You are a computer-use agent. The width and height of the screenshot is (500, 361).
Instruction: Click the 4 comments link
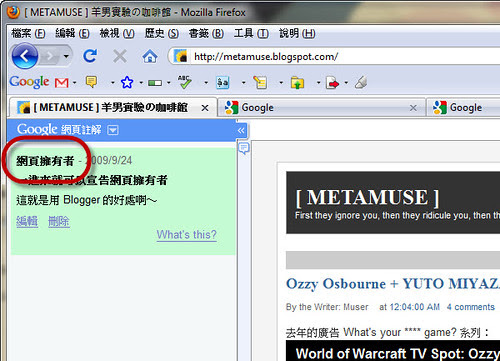click(471, 307)
